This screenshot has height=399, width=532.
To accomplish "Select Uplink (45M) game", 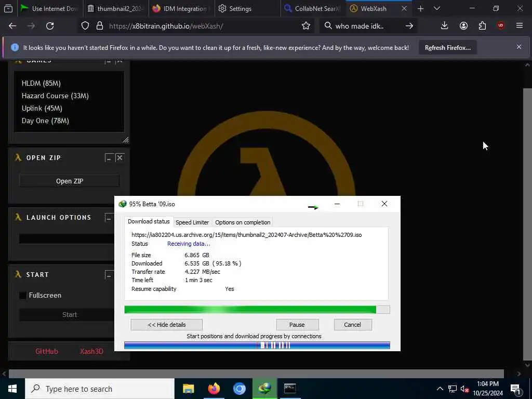I will click(x=42, y=108).
